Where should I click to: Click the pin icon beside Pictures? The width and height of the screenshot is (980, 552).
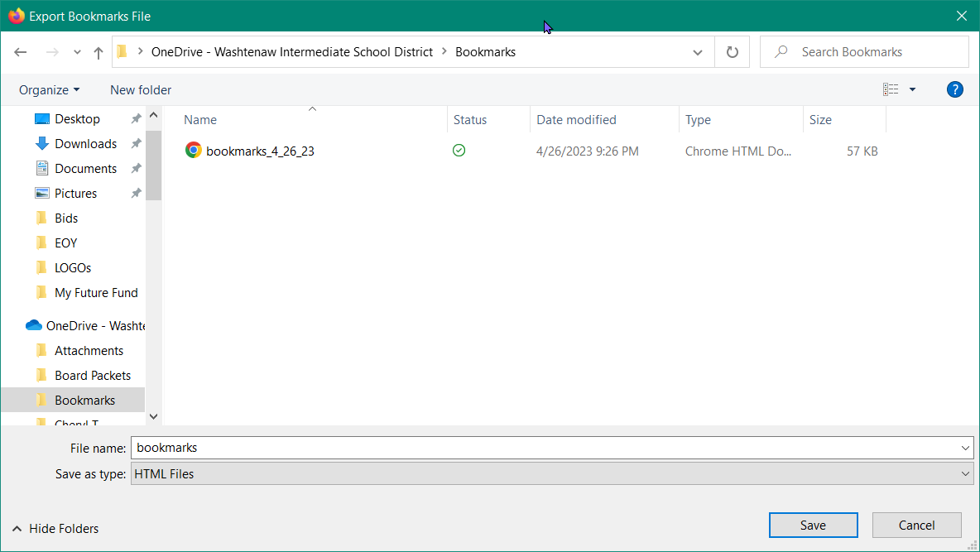tap(136, 193)
